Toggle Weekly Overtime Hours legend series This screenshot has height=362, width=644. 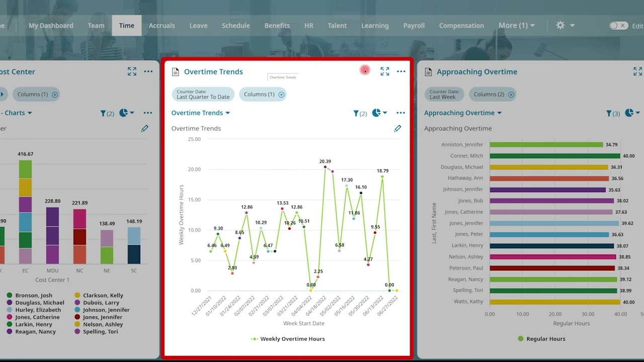[x=288, y=339]
